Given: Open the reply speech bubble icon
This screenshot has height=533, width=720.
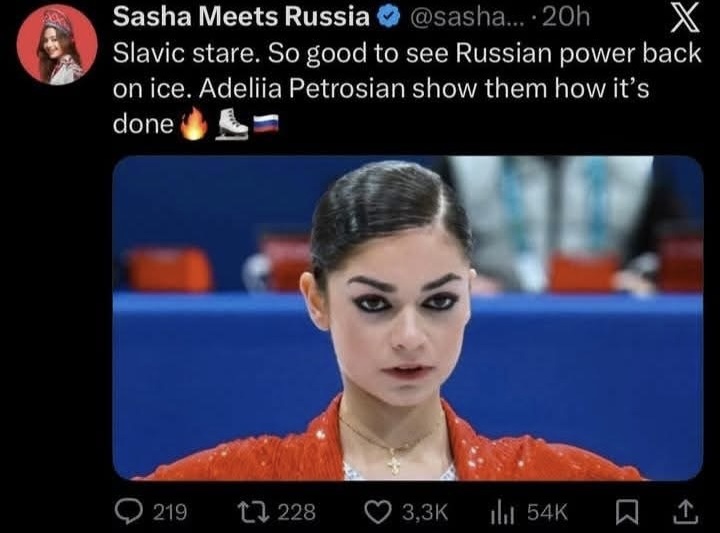Looking at the screenshot, I should [x=128, y=511].
